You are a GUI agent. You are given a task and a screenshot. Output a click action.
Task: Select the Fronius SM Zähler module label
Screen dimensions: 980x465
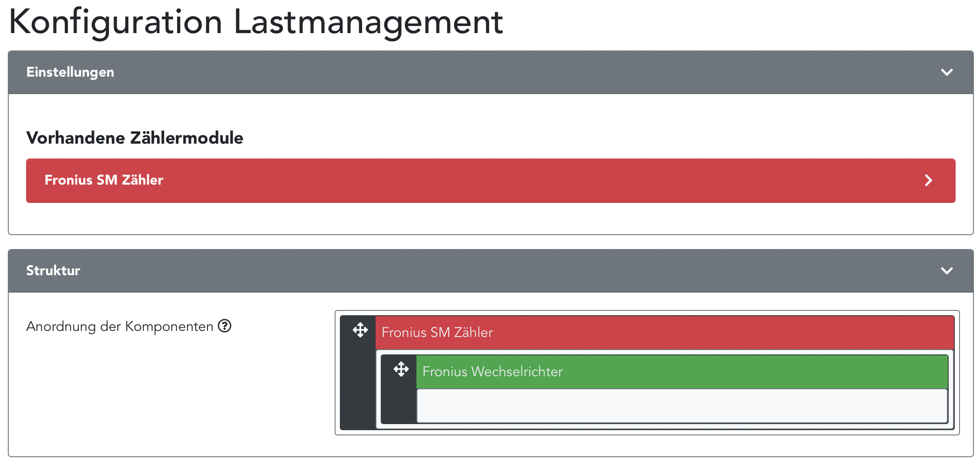click(x=104, y=180)
